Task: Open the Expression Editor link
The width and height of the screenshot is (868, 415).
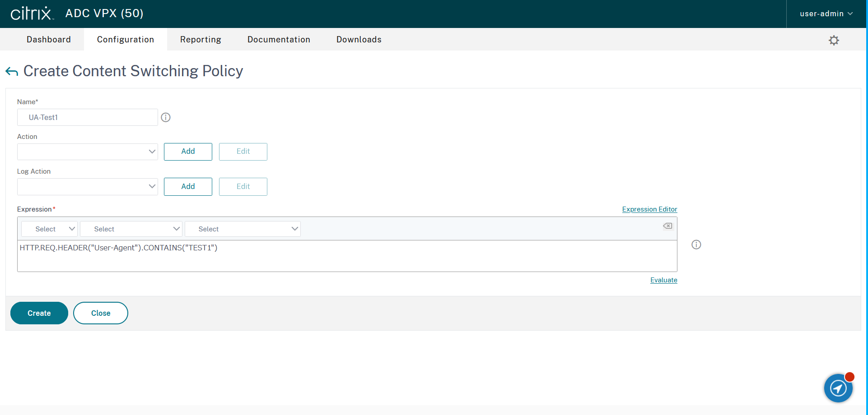Action: click(x=649, y=209)
